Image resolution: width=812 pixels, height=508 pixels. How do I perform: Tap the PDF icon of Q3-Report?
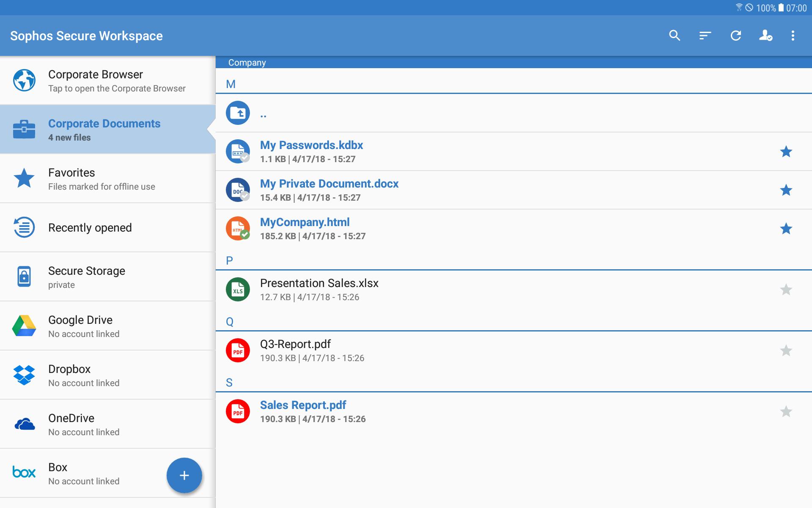(238, 351)
